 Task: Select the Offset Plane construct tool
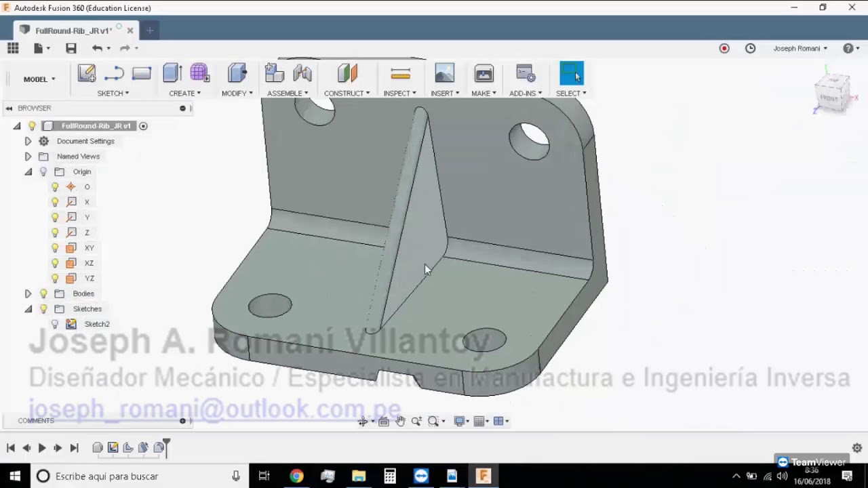point(347,73)
